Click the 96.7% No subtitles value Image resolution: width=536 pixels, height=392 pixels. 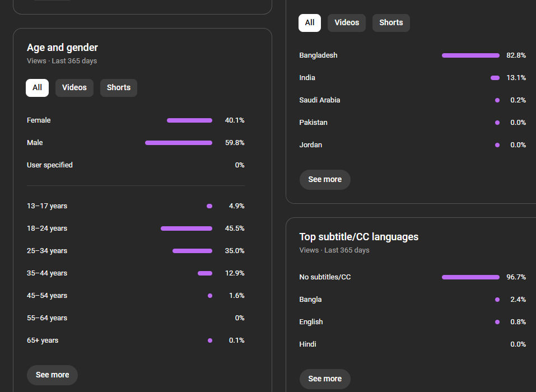(x=516, y=277)
